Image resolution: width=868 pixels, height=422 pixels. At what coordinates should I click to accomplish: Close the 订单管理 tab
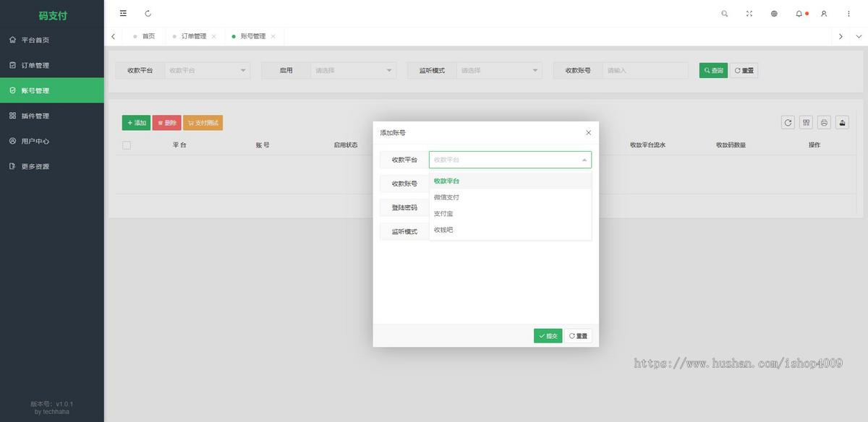(x=213, y=36)
